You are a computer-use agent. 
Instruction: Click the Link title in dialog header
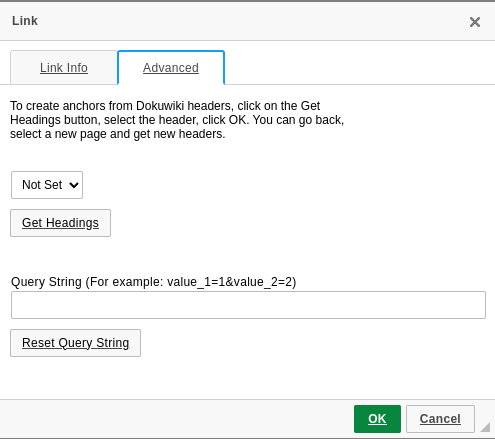point(25,21)
